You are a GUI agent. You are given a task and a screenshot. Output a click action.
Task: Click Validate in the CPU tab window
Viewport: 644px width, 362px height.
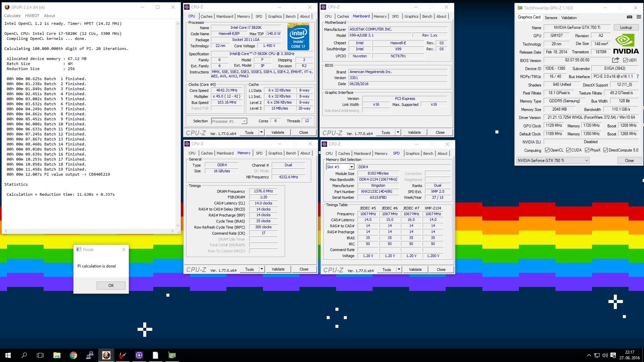coord(278,132)
